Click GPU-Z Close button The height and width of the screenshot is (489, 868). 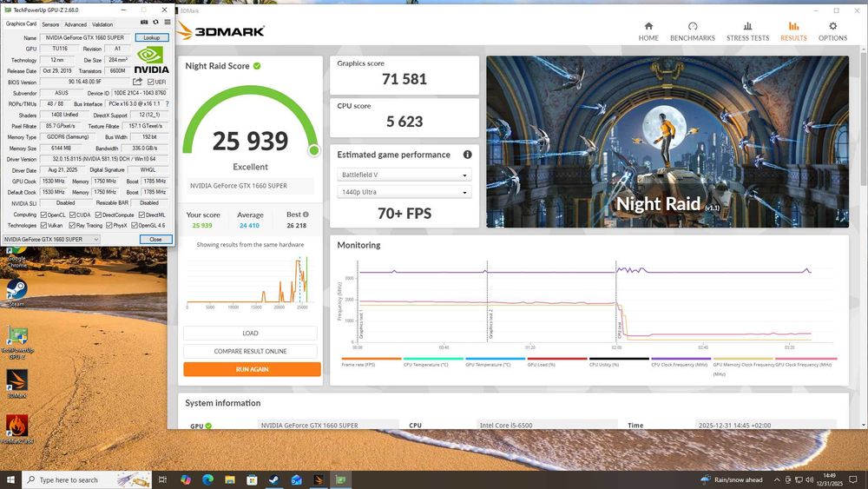[155, 239]
